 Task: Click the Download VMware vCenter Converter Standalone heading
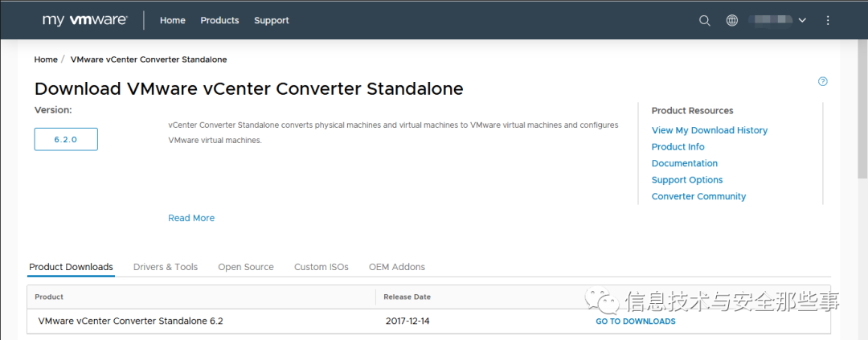(248, 88)
